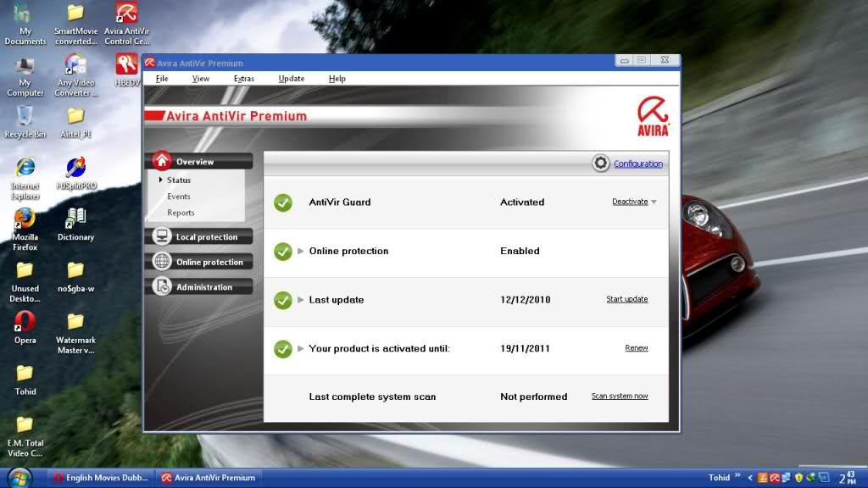Screen dimensions: 868x488
Task: Click the Online protection green checkmark status
Action: (283, 251)
